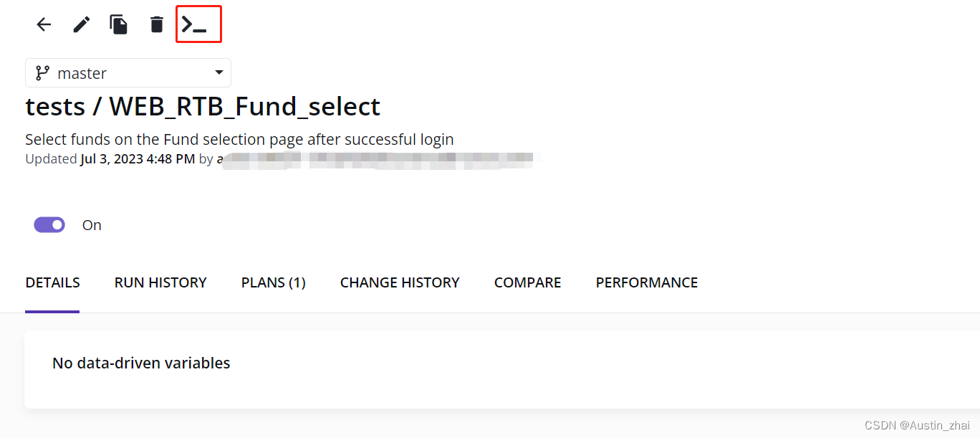Show the Performance tab
Image resolution: width=980 pixels, height=438 pixels.
(x=647, y=282)
